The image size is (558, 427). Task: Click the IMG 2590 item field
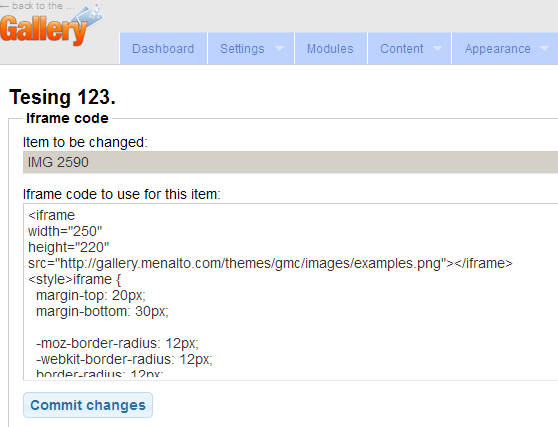pyautogui.click(x=290, y=162)
